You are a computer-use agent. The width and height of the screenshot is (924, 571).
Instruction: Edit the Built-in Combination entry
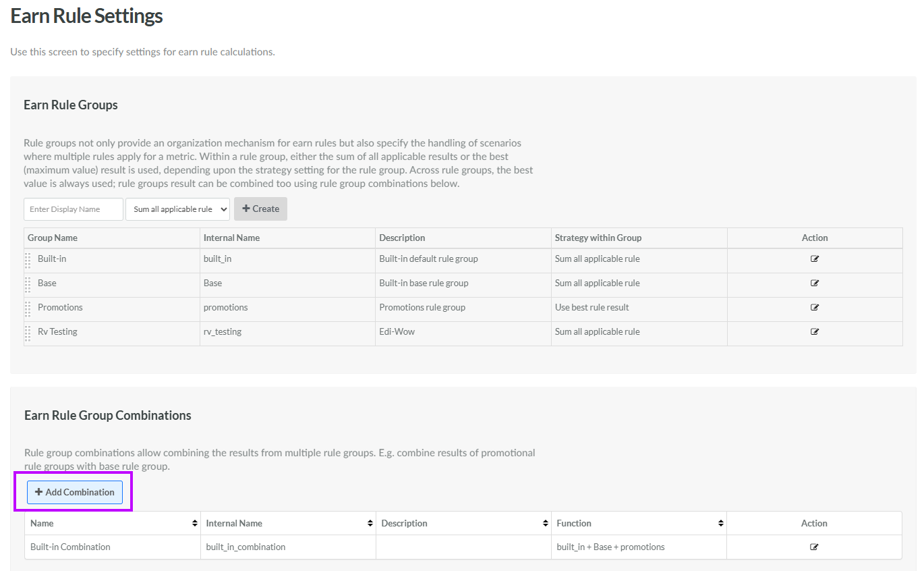(x=813, y=547)
